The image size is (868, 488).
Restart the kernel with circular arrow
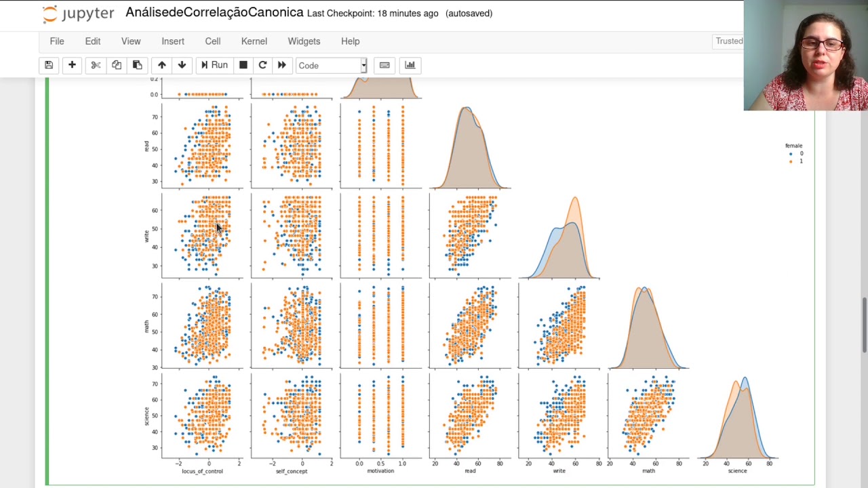pos(262,65)
